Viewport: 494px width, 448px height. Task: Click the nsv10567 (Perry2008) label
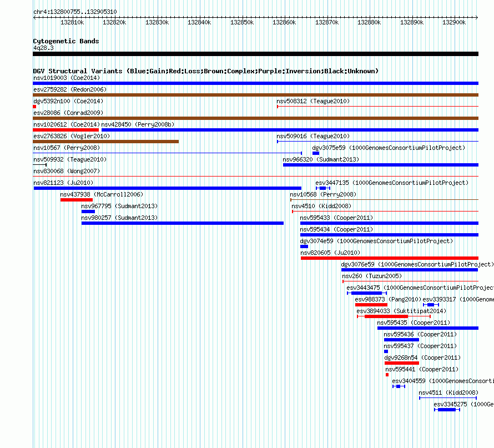click(67, 148)
